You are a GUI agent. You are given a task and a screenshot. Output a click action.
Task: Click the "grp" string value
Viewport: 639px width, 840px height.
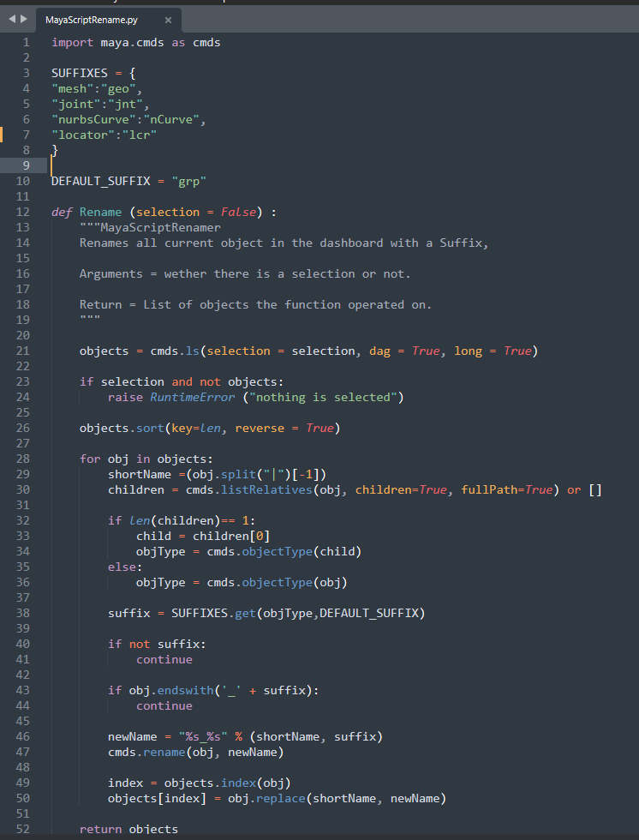click(x=189, y=181)
